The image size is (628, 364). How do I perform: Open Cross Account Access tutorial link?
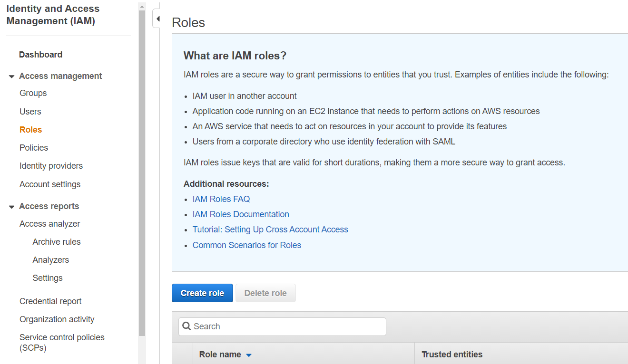270,230
